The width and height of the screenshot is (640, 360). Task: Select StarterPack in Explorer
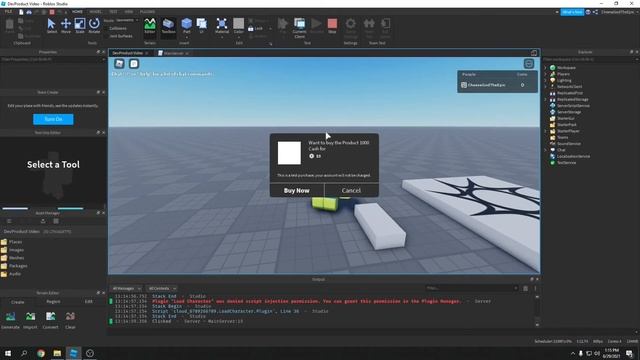click(x=567, y=124)
